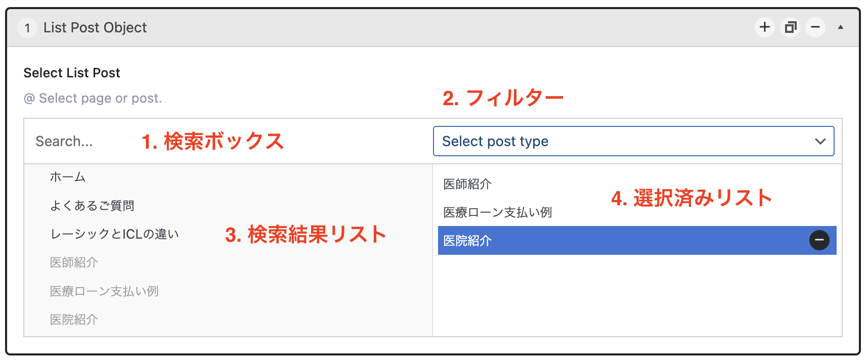
Task: Click the duplicate row icon
Action: (x=790, y=27)
